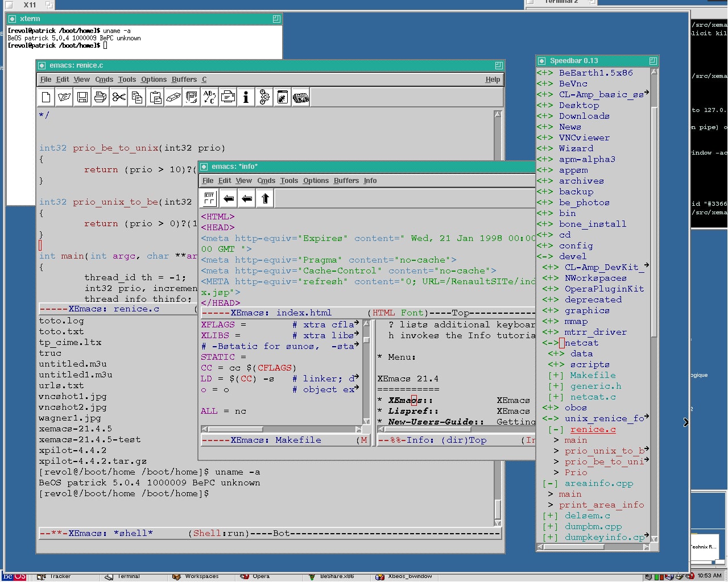Expand the Makefile entry tags in Speedbar
Screen dimensions: 728x582
pos(556,375)
